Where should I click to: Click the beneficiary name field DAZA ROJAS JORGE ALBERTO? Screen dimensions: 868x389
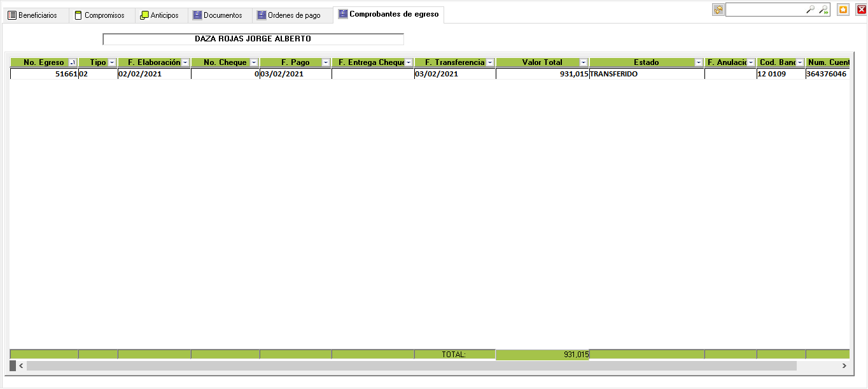(x=253, y=39)
